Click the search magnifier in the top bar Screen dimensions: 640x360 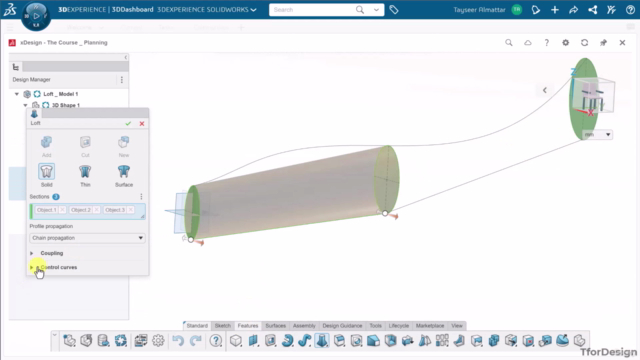click(x=360, y=9)
